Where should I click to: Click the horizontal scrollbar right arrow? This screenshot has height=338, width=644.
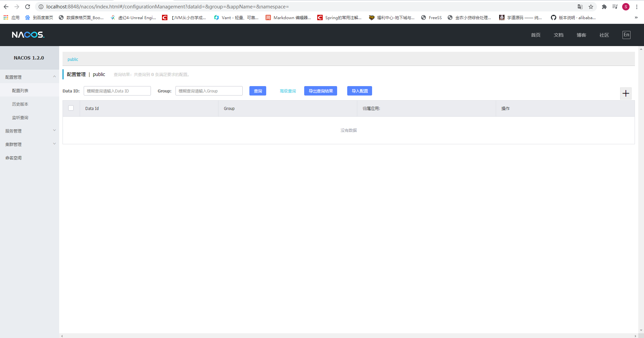[x=635, y=336]
